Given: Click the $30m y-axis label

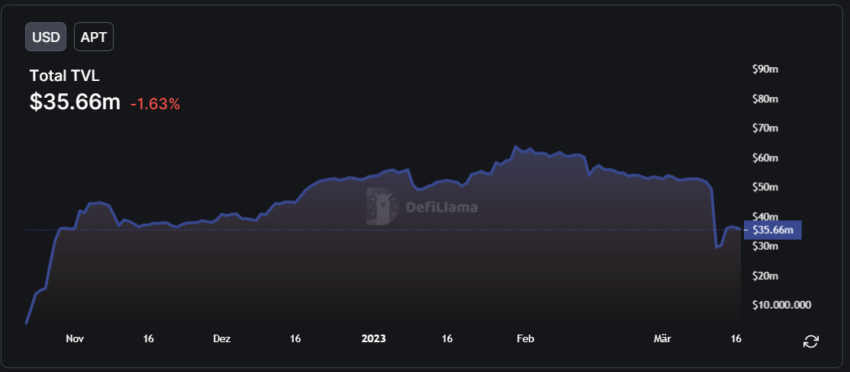Looking at the screenshot, I should 765,246.
